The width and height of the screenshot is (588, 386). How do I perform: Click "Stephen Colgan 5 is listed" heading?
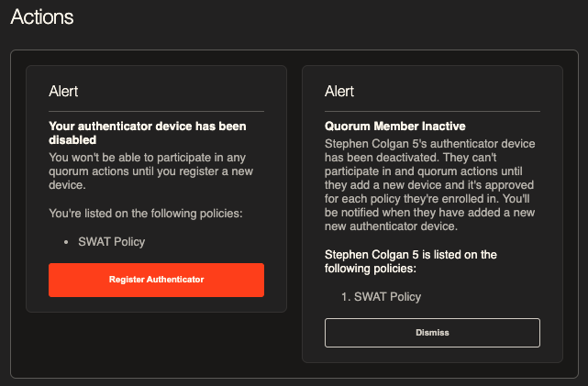tap(411, 261)
